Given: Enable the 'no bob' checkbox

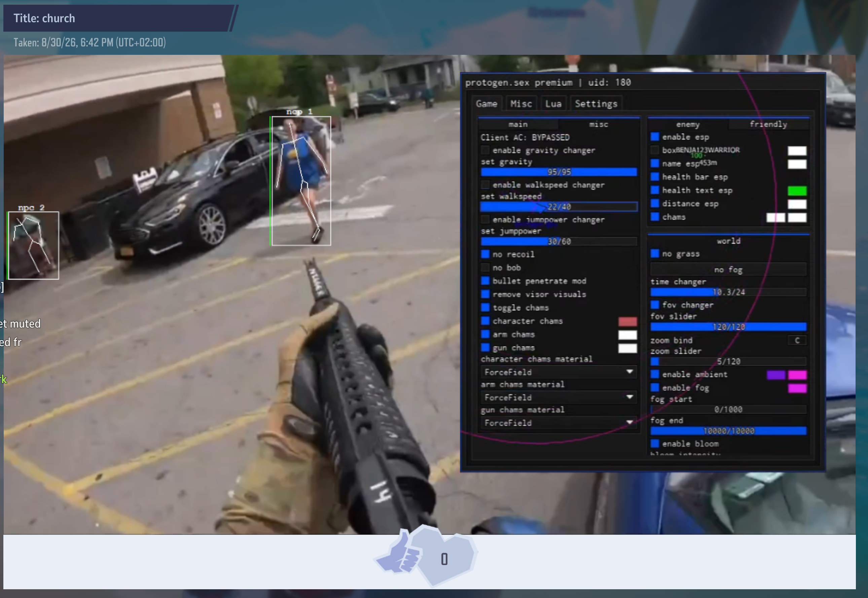Looking at the screenshot, I should pyautogui.click(x=485, y=267).
